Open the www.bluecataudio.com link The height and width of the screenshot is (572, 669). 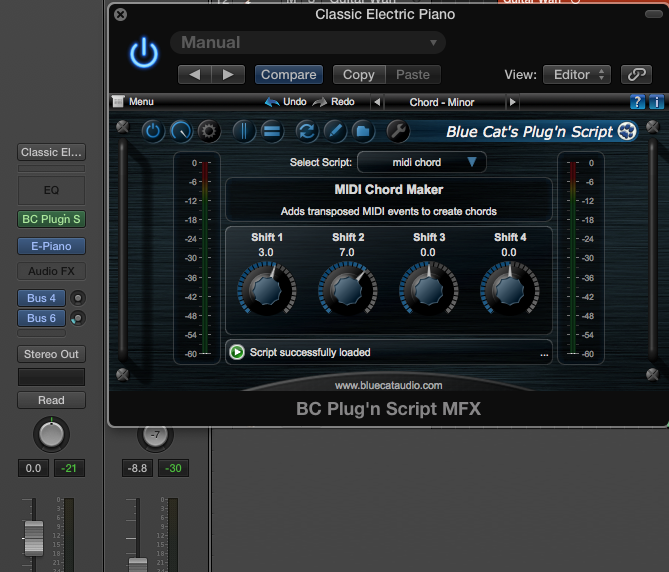point(388,386)
